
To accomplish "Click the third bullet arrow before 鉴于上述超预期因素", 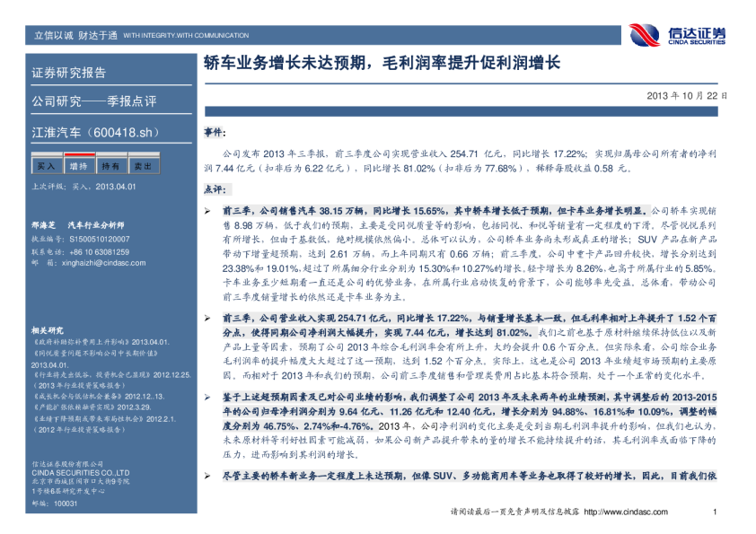I will point(207,395).
